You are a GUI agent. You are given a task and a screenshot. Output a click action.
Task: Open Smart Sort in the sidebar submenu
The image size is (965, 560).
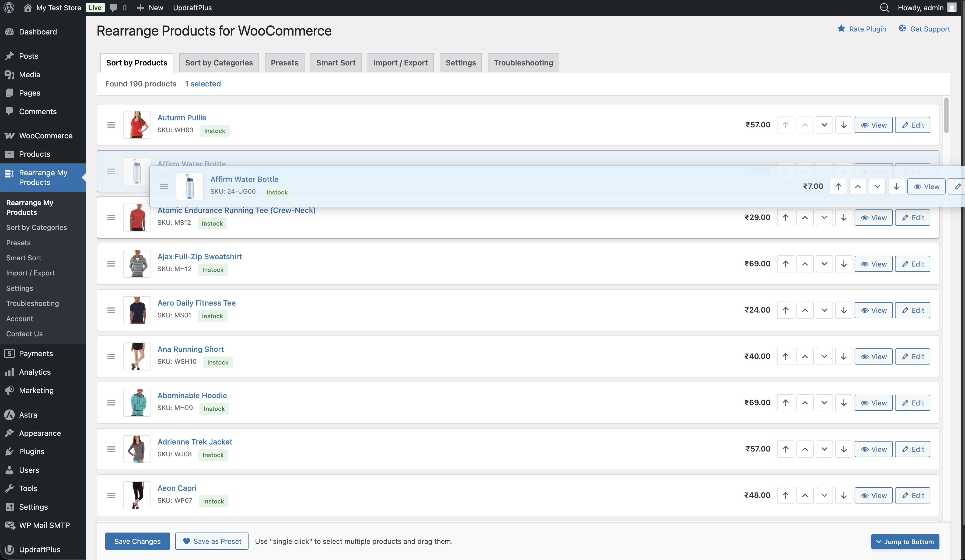[24, 258]
